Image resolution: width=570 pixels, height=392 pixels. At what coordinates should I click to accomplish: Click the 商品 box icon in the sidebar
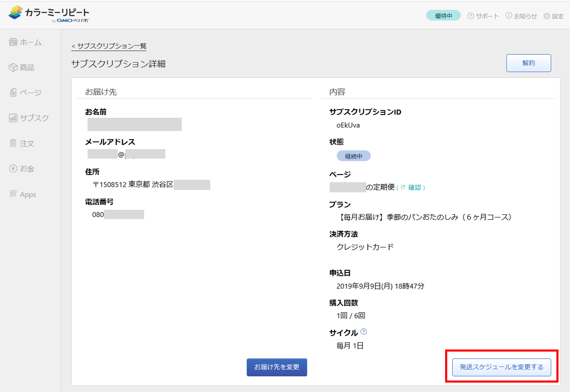pos(13,67)
